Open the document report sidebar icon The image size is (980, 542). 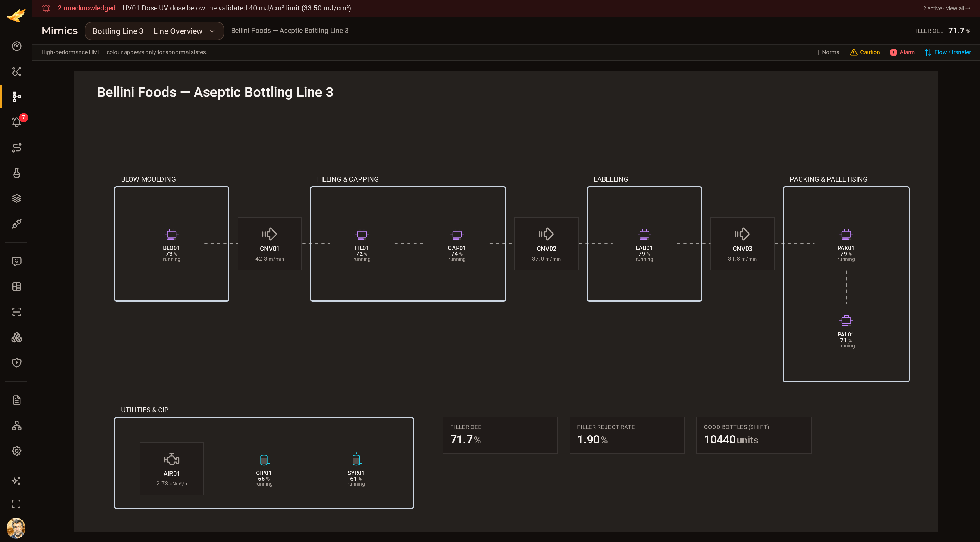[x=16, y=400]
